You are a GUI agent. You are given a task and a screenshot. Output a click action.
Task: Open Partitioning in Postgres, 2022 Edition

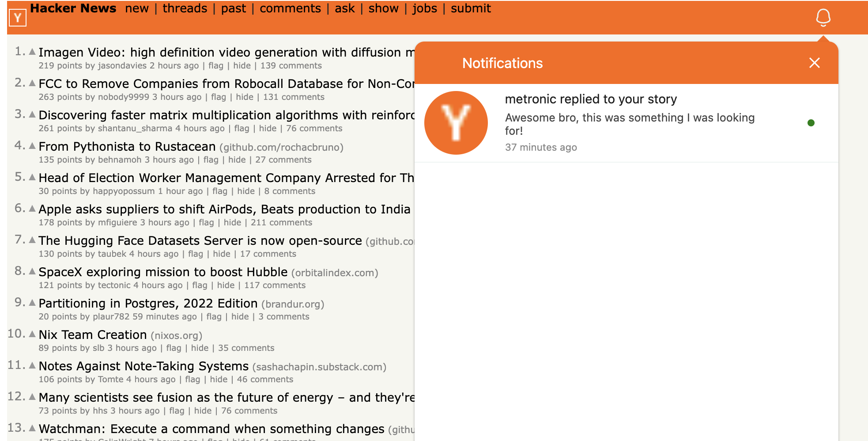click(x=148, y=303)
